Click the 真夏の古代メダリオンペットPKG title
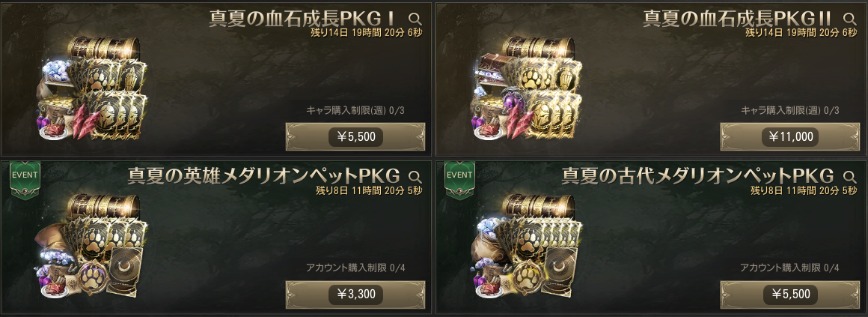This screenshot has width=868, height=317. (x=698, y=176)
